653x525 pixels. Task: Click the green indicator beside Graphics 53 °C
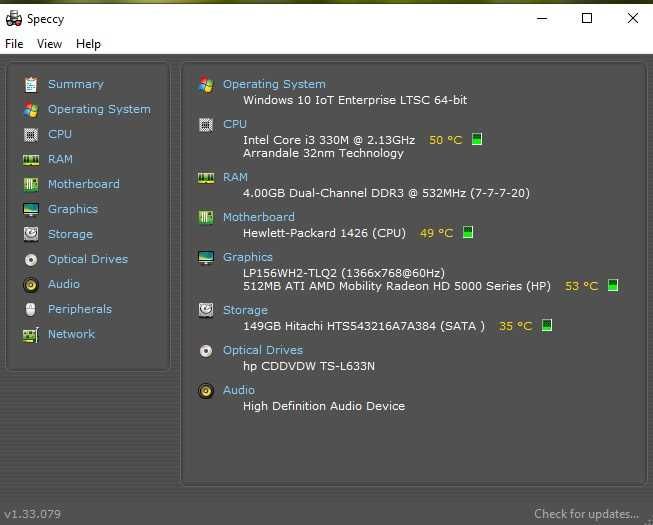point(613,286)
